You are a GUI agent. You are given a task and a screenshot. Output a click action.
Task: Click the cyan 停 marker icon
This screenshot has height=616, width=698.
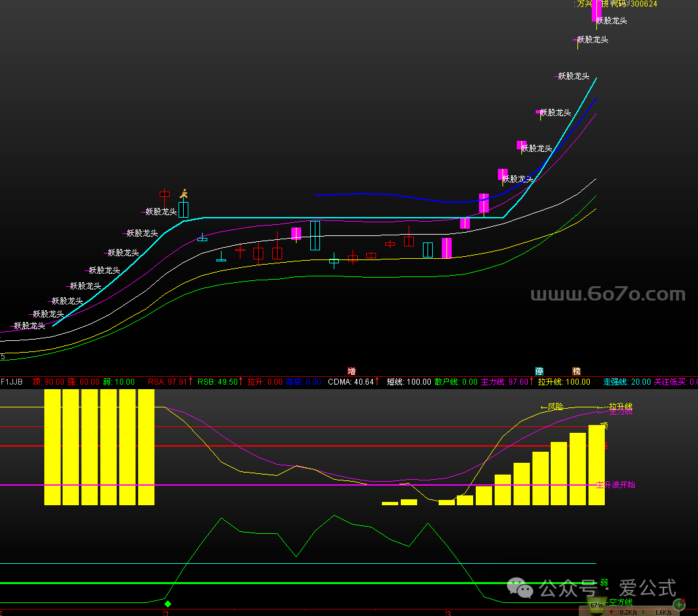(x=539, y=371)
